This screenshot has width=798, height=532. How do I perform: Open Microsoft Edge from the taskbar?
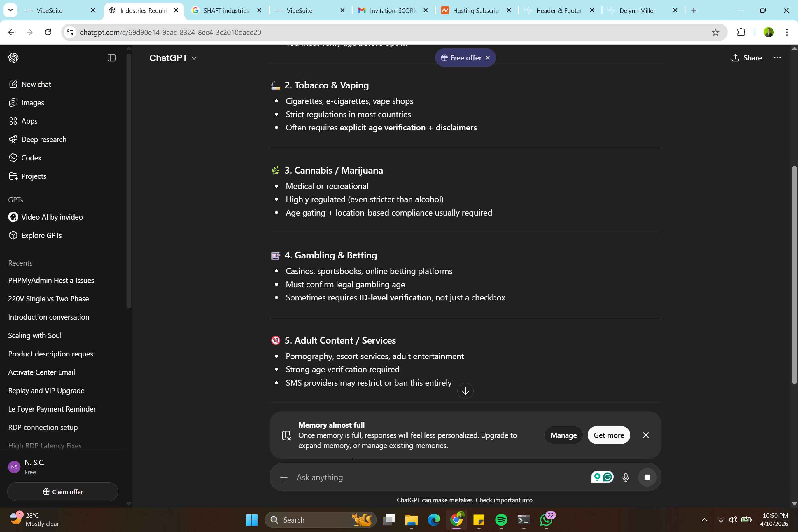click(434, 520)
